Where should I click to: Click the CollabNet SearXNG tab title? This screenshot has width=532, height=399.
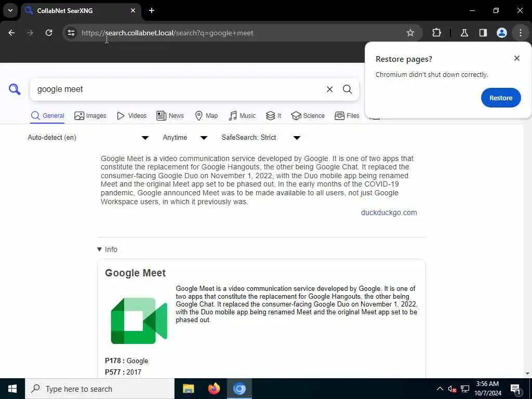[x=65, y=10]
